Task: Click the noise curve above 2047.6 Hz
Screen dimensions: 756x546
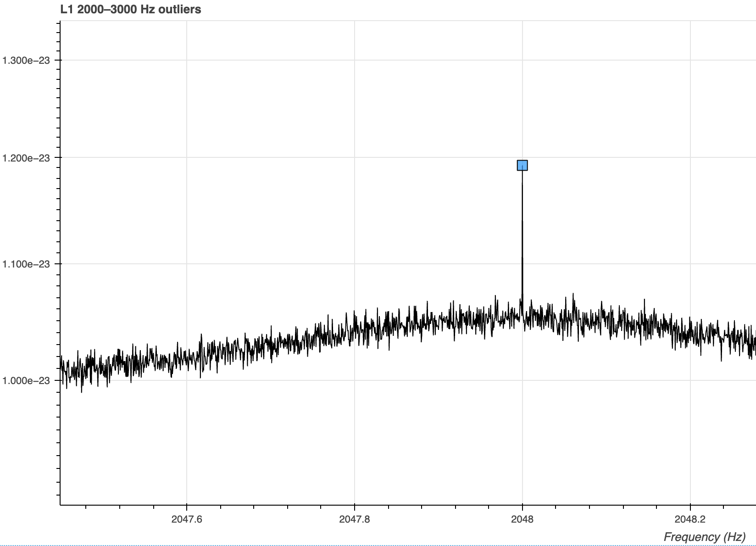Action: [187, 359]
